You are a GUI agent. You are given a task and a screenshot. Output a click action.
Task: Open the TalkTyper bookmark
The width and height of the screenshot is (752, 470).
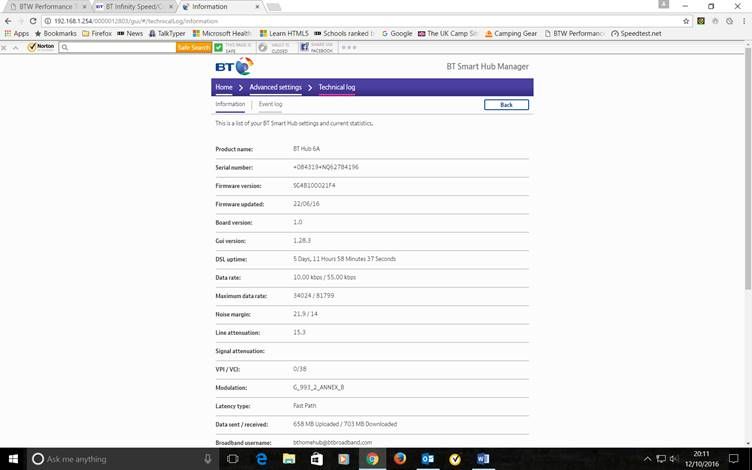coord(167,34)
